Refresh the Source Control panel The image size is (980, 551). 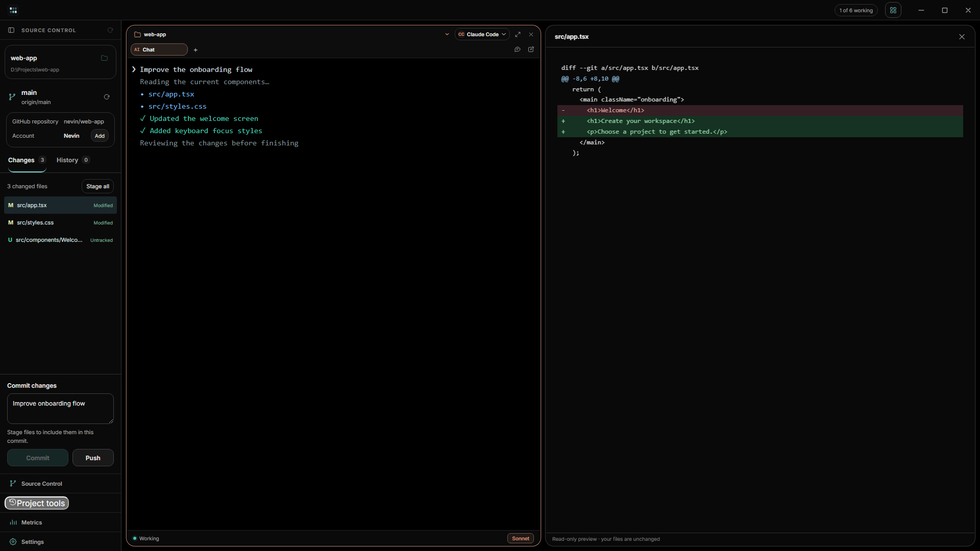pyautogui.click(x=110, y=30)
